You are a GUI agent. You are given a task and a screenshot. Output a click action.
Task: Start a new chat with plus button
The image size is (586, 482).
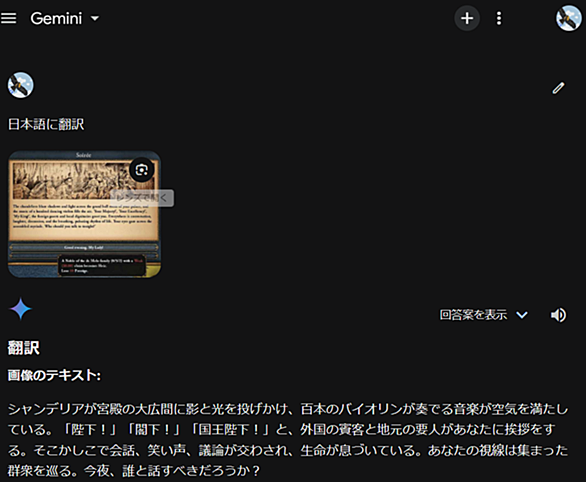pos(467,18)
